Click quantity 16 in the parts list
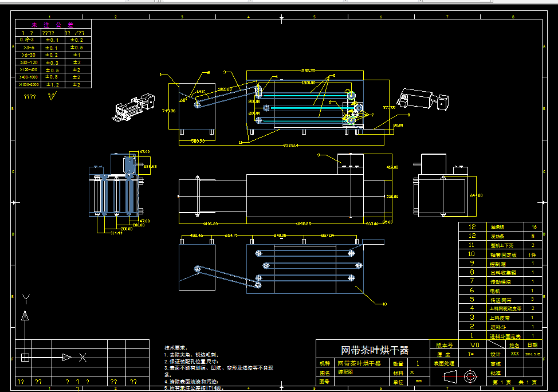This screenshot has height=392, width=558. tap(534, 227)
